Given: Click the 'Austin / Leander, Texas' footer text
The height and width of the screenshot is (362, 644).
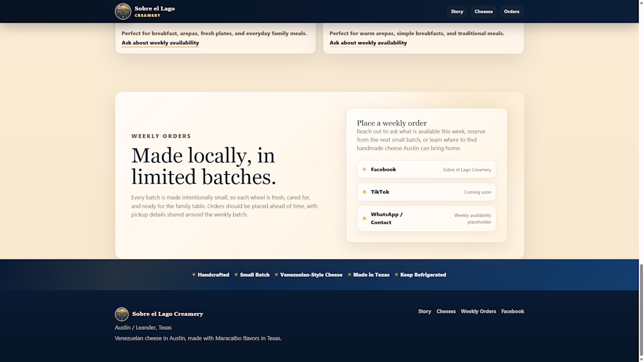Looking at the screenshot, I should (143, 327).
